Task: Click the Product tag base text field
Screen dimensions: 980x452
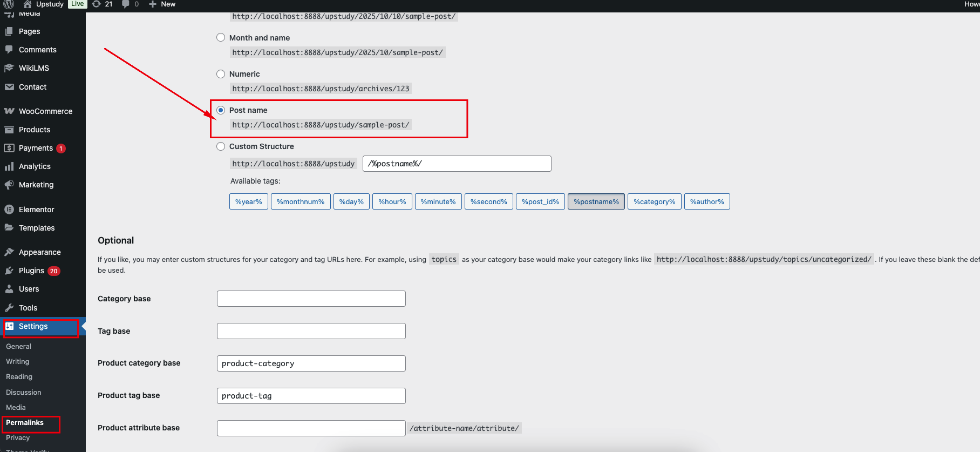Action: pos(311,396)
